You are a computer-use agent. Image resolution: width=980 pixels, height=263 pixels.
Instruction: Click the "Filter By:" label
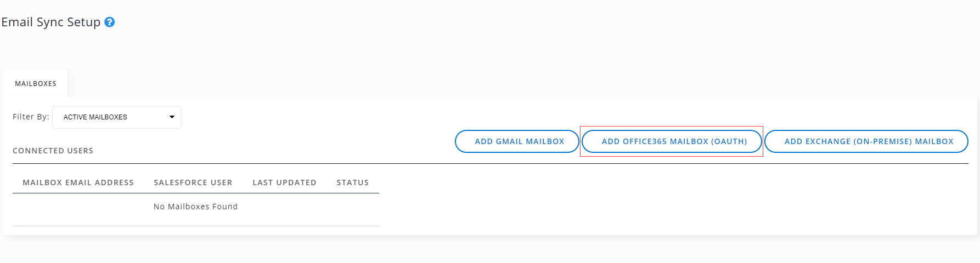[x=31, y=117]
